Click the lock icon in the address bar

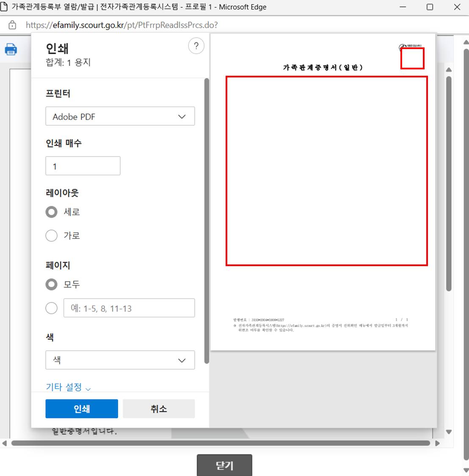pos(13,25)
